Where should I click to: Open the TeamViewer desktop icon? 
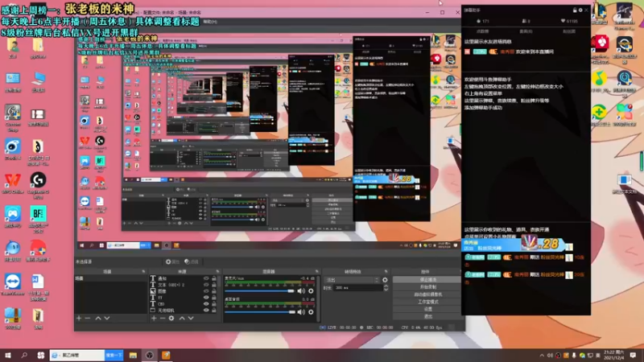point(13,284)
